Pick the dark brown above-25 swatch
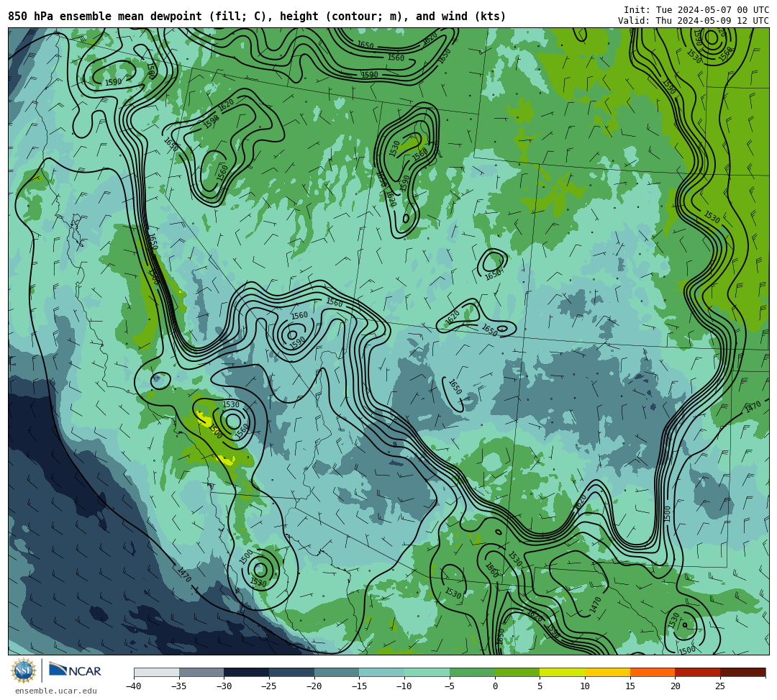Screen dimensions: 777x700 pos(742,672)
